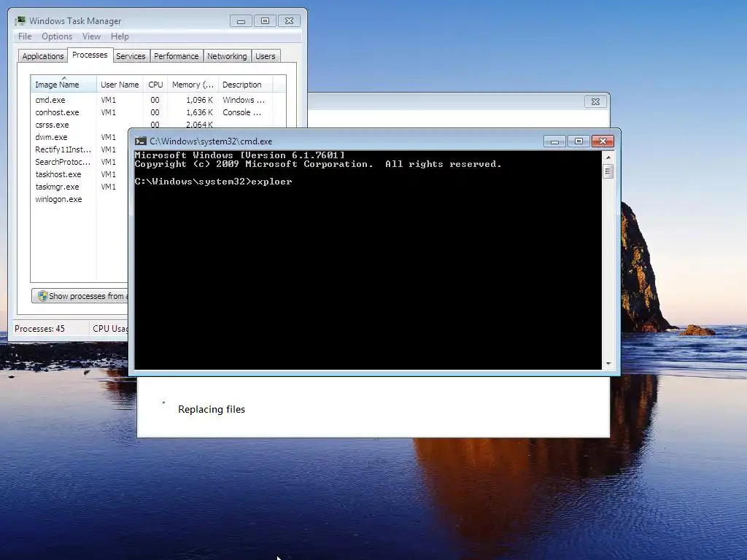Close the Windows Task Manager window
Image resolution: width=747 pixels, height=560 pixels.
[289, 21]
